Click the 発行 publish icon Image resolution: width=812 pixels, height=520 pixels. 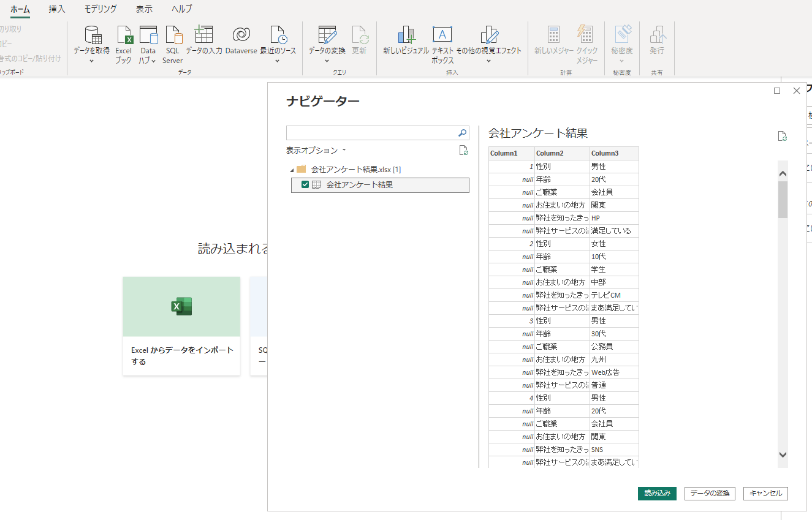tap(658, 35)
